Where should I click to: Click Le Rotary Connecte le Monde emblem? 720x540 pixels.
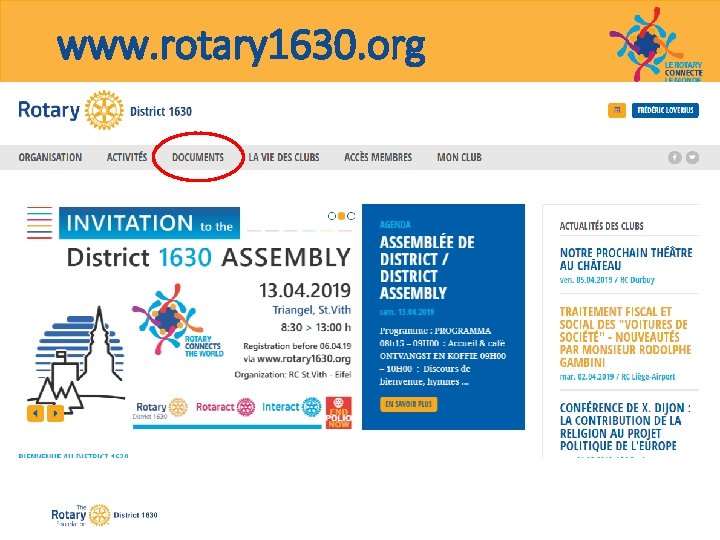(x=656, y=45)
